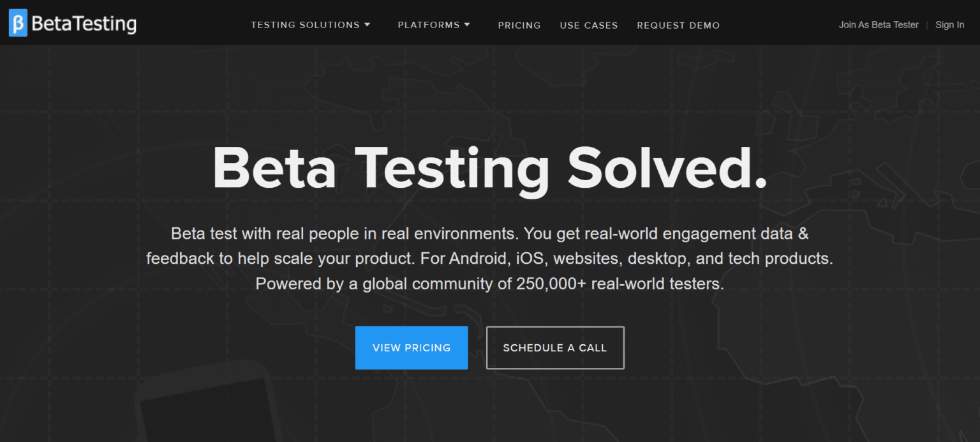
Task: Select Request Demo in the navigation bar
Action: [x=678, y=25]
